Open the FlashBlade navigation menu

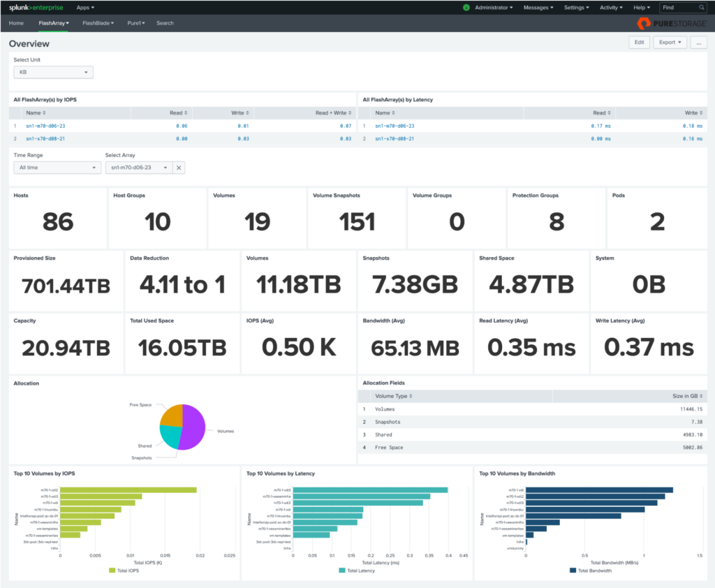[98, 23]
